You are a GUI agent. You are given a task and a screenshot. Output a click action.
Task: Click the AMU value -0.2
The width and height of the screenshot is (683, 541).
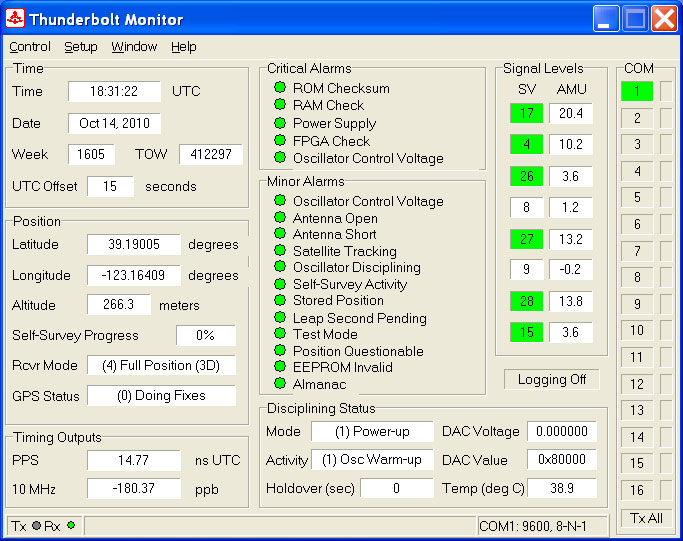571,269
